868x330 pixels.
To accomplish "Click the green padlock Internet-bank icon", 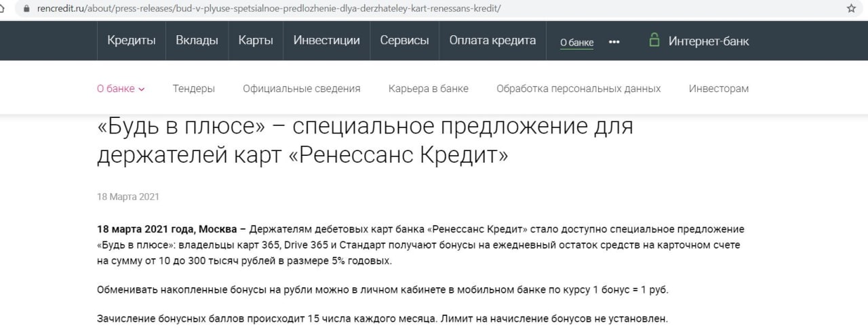I will click(654, 40).
